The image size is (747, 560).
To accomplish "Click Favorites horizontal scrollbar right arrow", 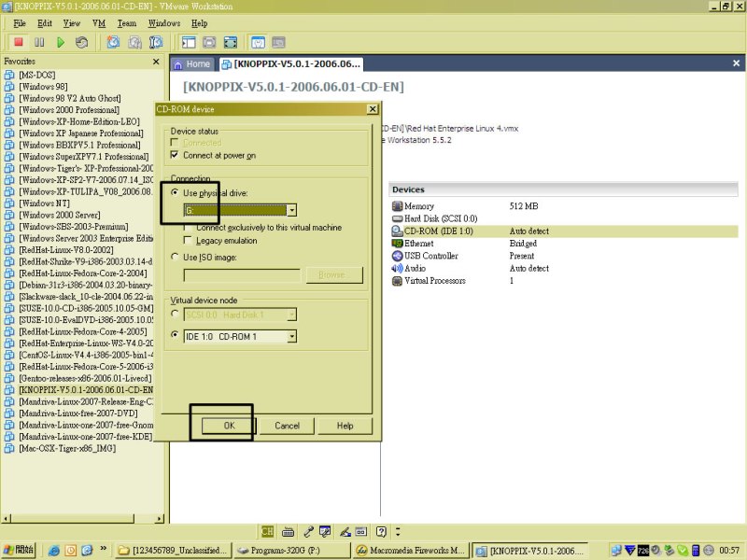I will (x=160, y=519).
